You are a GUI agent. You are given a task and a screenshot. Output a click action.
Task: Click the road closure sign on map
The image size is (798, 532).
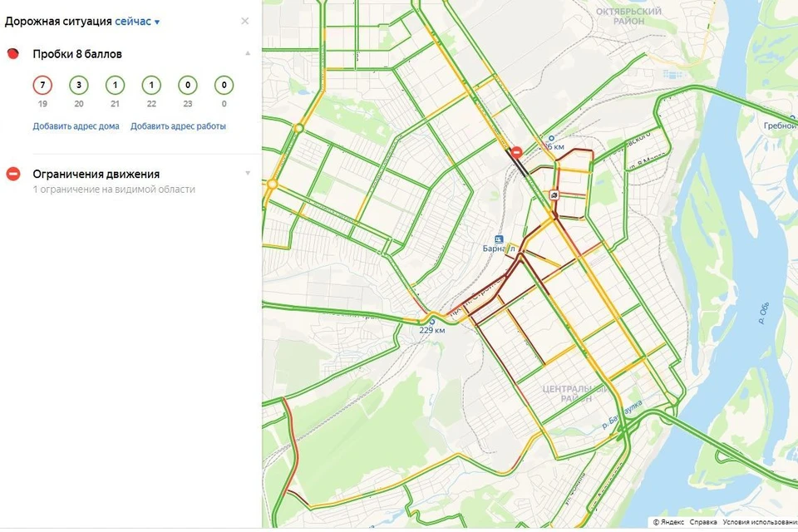pos(517,152)
